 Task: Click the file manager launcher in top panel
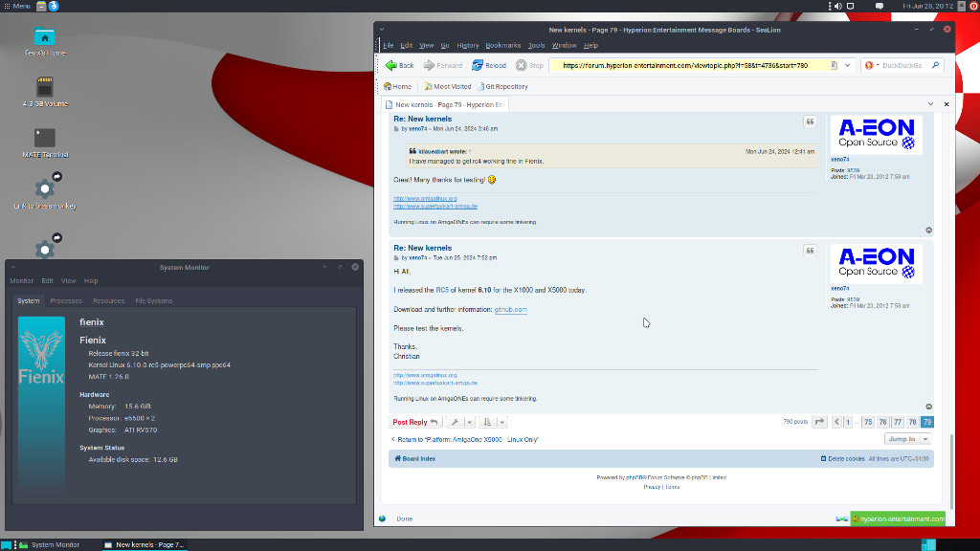tap(41, 6)
